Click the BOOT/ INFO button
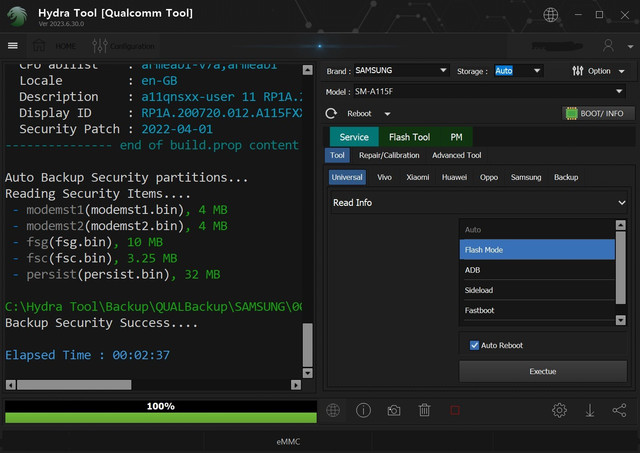The image size is (640, 453). click(598, 113)
